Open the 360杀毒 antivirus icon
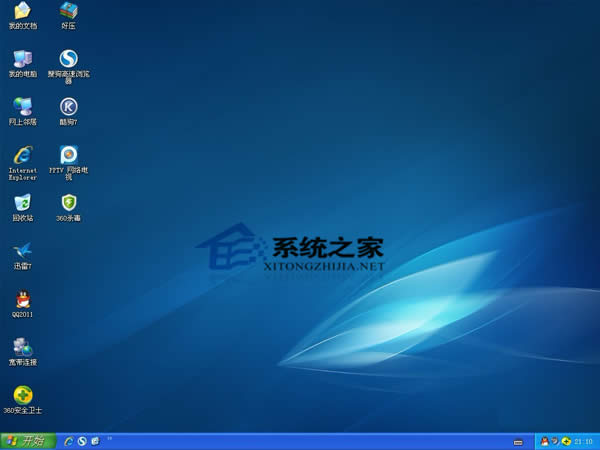600x450 pixels. [69, 207]
